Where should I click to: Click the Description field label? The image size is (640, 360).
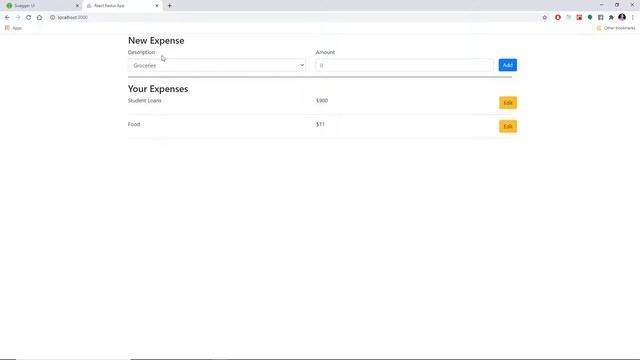point(141,52)
